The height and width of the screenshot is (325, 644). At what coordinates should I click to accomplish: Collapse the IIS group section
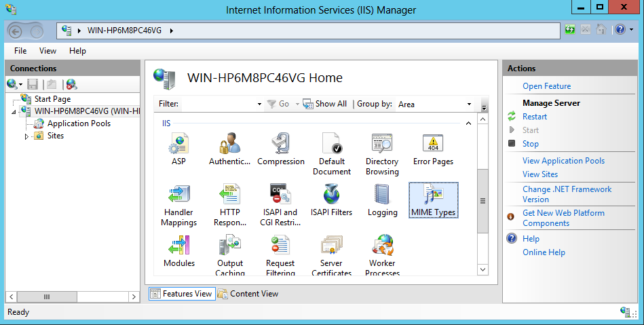(468, 123)
